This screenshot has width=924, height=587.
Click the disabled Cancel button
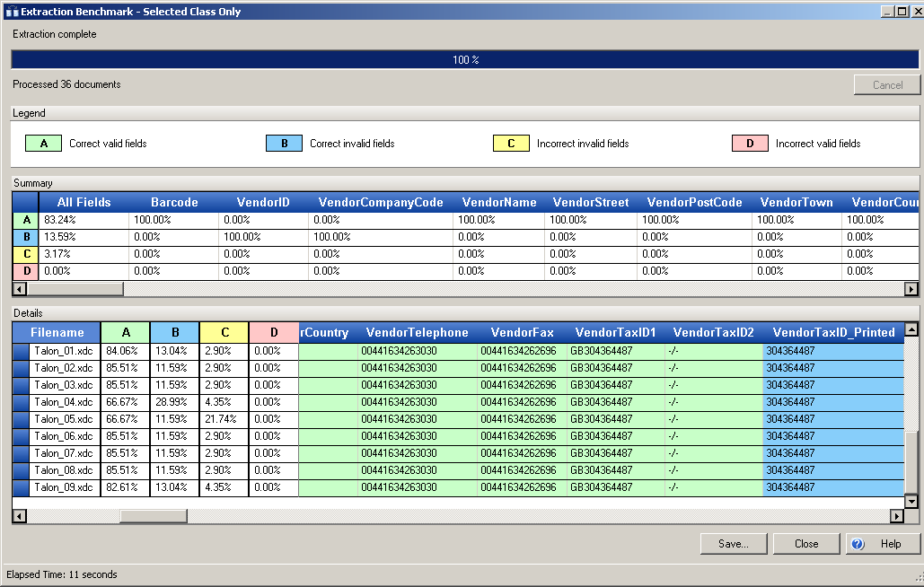887,84
